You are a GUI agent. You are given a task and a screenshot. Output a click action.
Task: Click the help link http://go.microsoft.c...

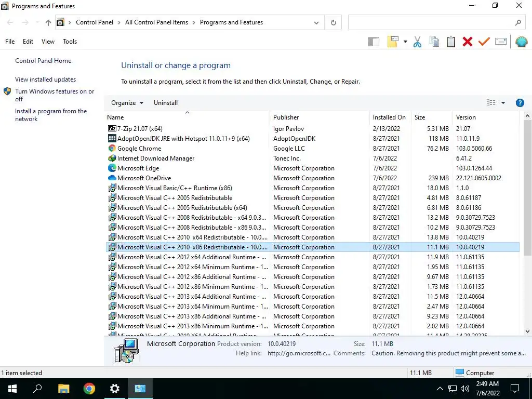click(299, 353)
